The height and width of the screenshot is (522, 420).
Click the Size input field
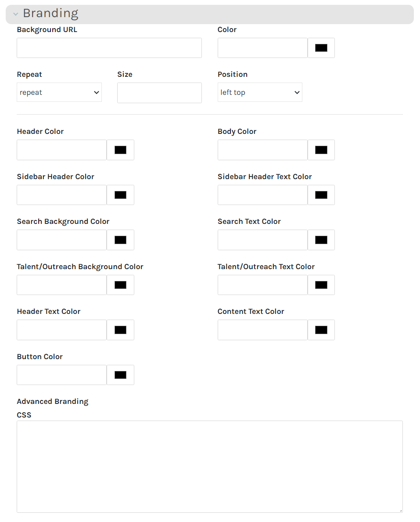(x=159, y=93)
